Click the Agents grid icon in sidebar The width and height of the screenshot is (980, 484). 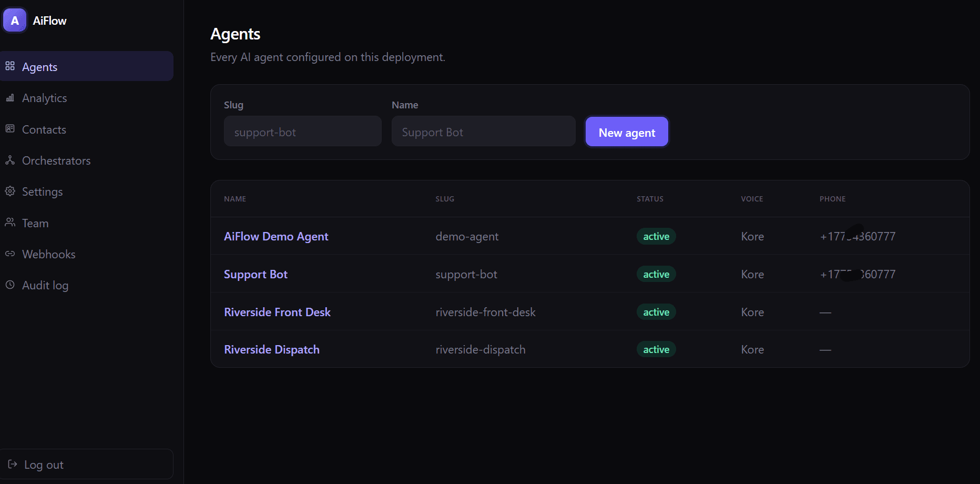tap(10, 66)
